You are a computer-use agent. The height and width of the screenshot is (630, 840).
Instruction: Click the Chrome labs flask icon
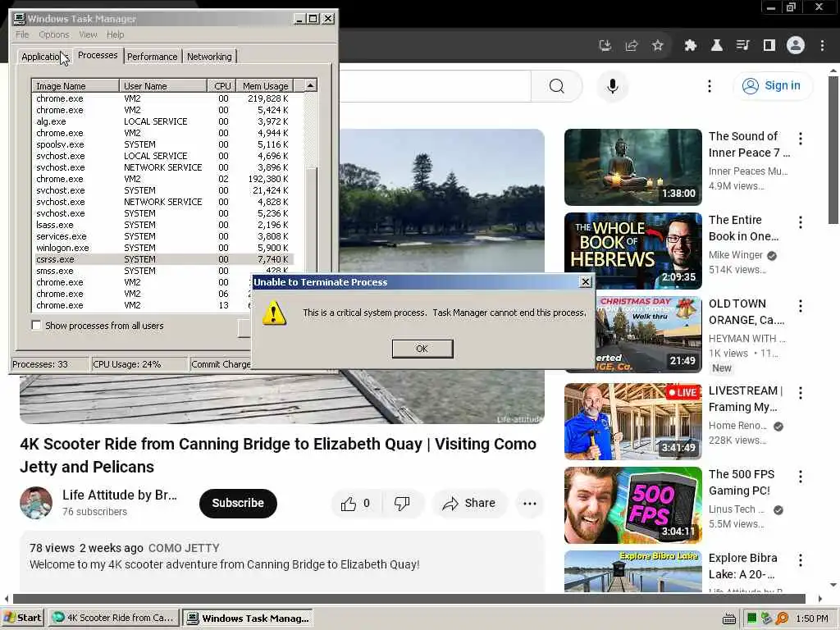coord(717,46)
